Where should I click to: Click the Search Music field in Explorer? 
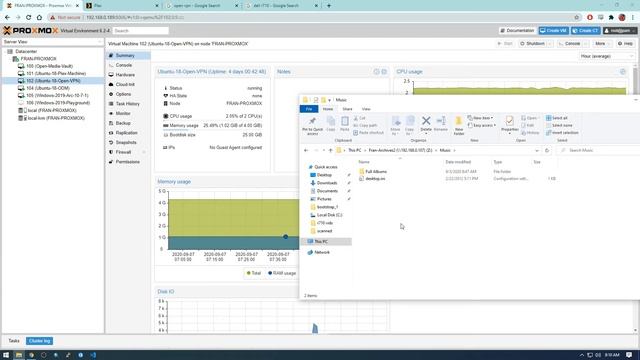pyautogui.click(x=598, y=150)
